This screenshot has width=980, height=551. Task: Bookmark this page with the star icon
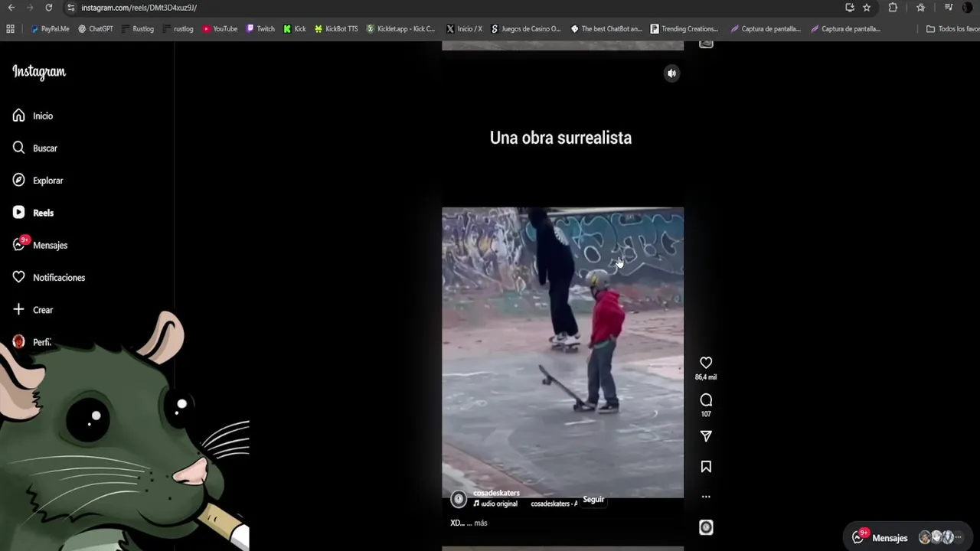(867, 8)
